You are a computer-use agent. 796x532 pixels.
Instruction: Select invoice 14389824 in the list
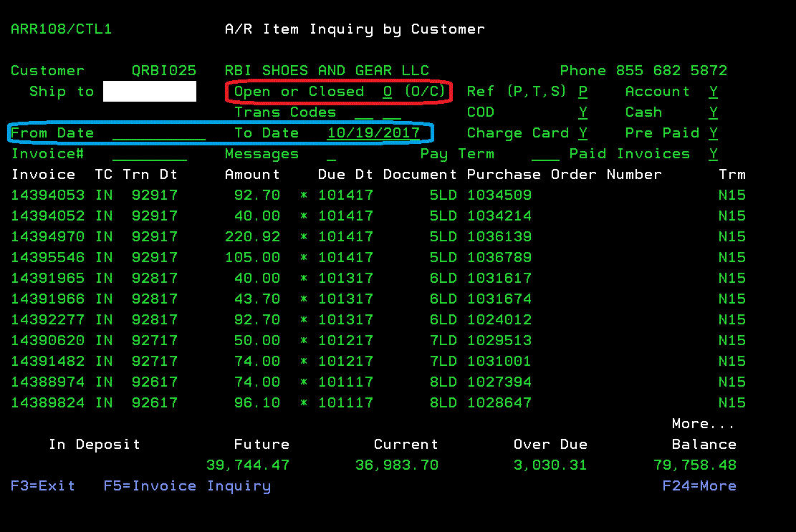coord(47,403)
